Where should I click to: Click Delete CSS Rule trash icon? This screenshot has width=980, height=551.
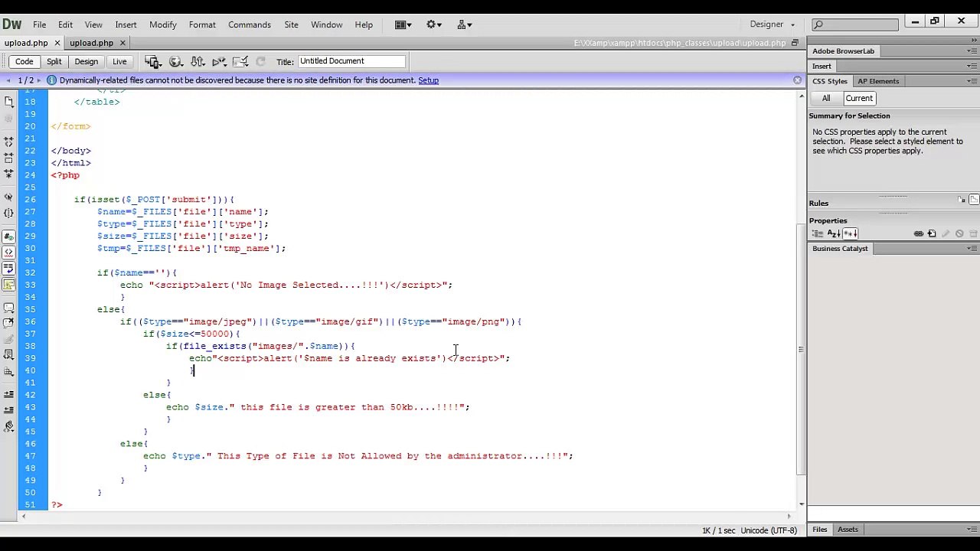click(973, 233)
